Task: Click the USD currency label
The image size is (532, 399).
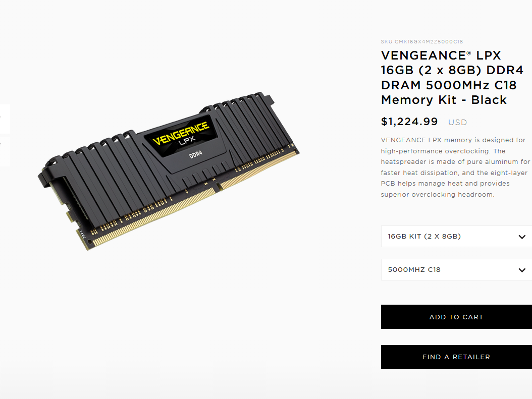Action: click(457, 123)
